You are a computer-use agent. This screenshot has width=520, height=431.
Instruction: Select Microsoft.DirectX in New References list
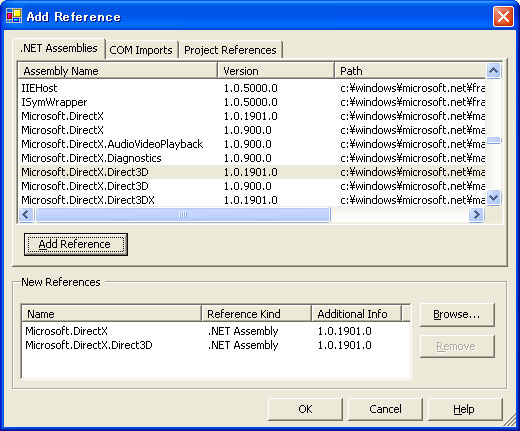[216, 331]
